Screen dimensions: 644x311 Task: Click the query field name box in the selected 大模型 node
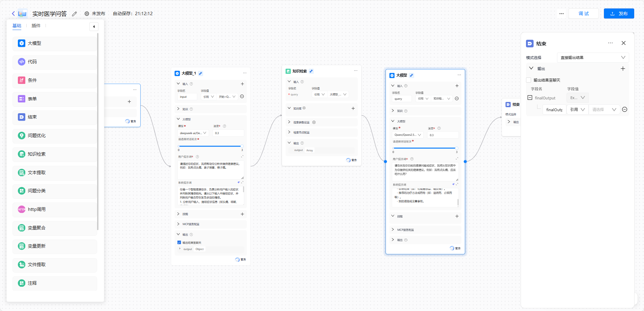tap(402, 99)
